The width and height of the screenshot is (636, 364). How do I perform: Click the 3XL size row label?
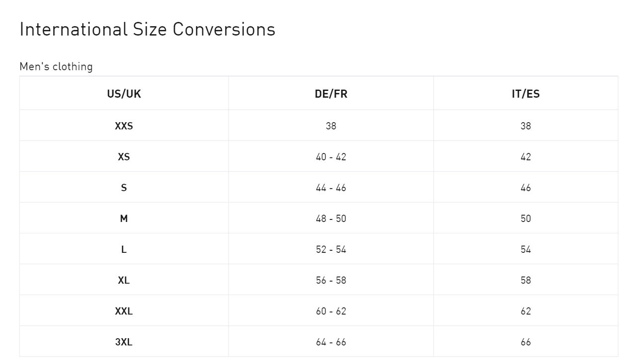coord(124,342)
